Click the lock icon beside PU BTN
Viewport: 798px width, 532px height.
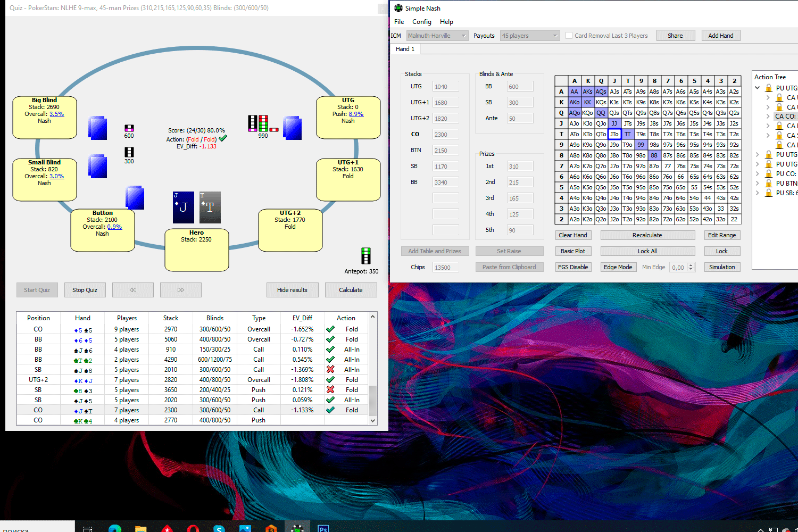pyautogui.click(x=768, y=184)
